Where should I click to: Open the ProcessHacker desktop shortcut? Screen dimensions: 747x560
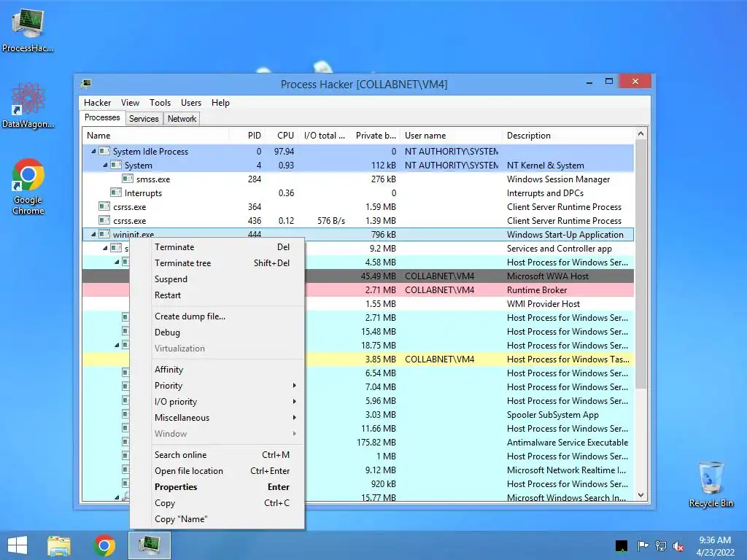point(28,29)
